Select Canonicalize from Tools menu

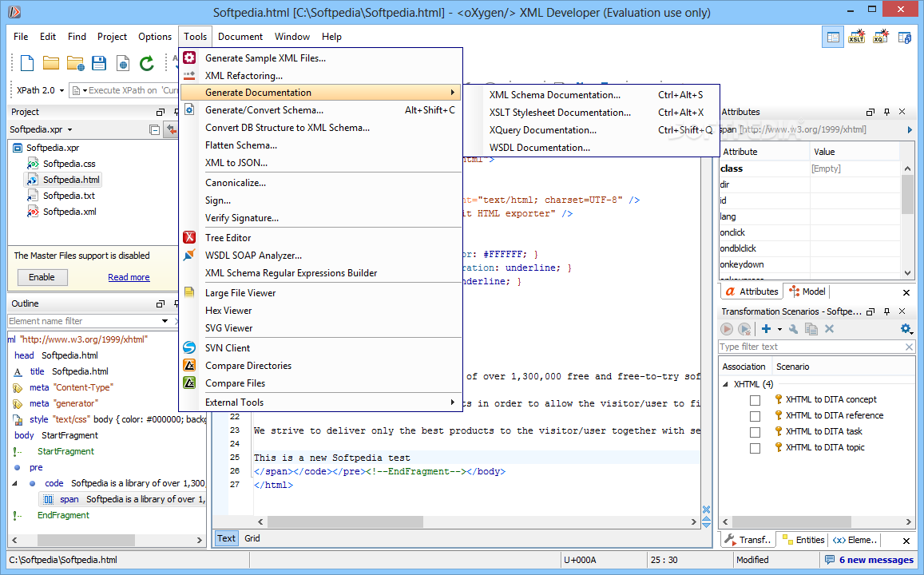tap(321, 183)
